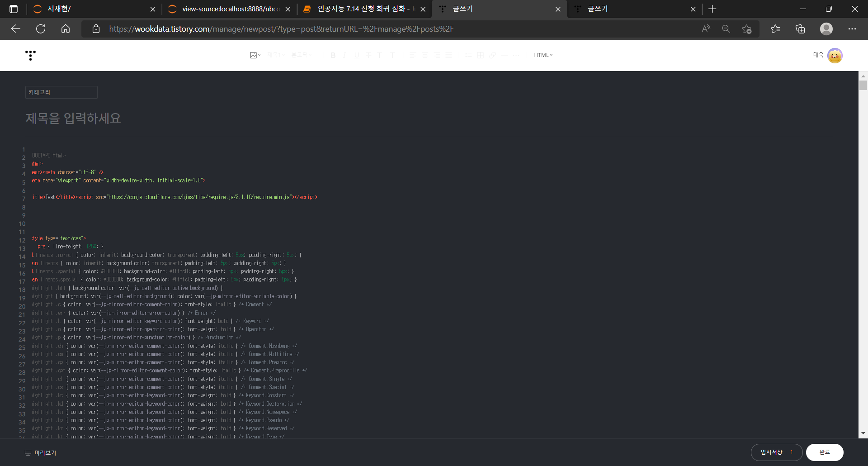Open the browser profile account icon
Viewport: 868px width, 466px height.
click(826, 29)
